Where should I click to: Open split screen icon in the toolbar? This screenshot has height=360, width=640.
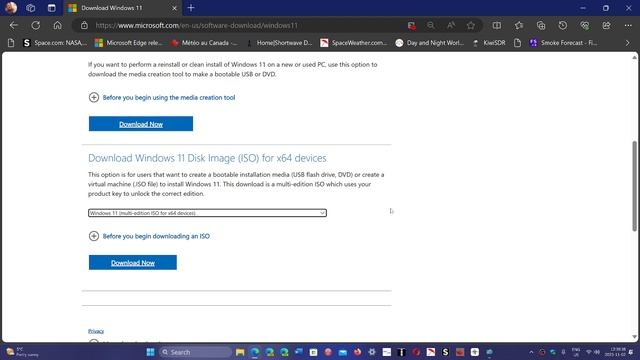pos(497,25)
